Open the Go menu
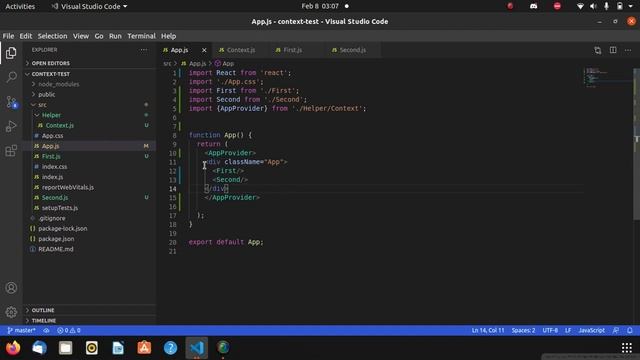The height and width of the screenshot is (360, 640). 99,36
